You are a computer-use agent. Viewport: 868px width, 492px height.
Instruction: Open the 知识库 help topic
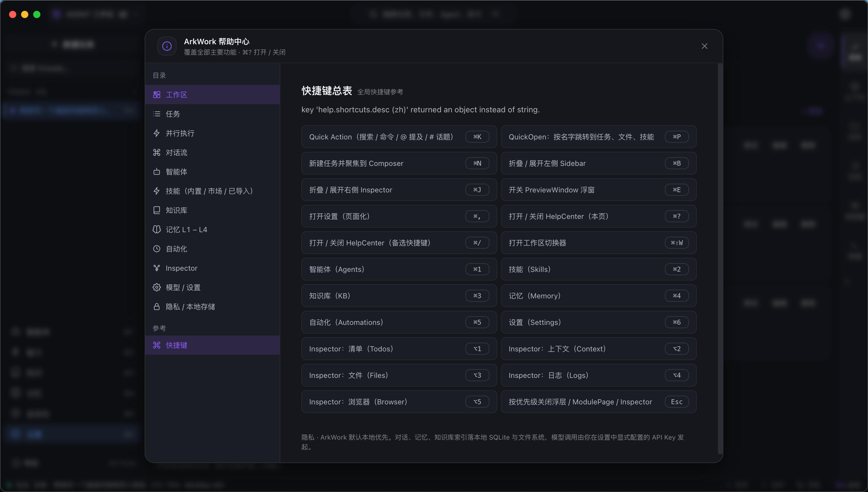(x=212, y=210)
